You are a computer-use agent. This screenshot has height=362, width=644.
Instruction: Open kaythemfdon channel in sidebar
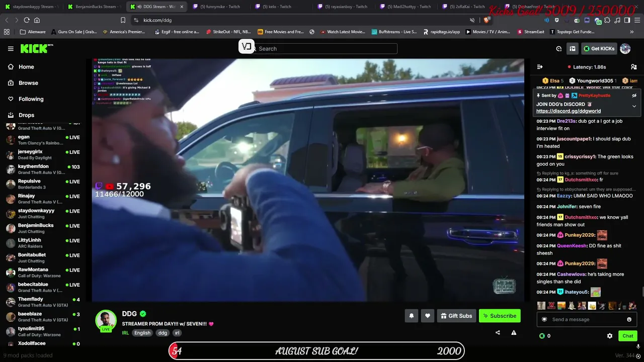point(43,169)
